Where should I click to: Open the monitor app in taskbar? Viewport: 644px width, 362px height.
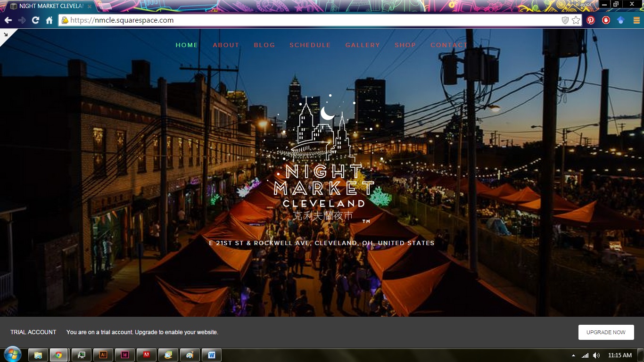(x=82, y=355)
